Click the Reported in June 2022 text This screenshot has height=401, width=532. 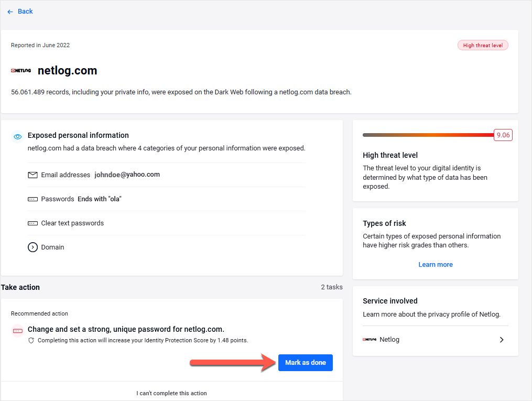coord(40,45)
